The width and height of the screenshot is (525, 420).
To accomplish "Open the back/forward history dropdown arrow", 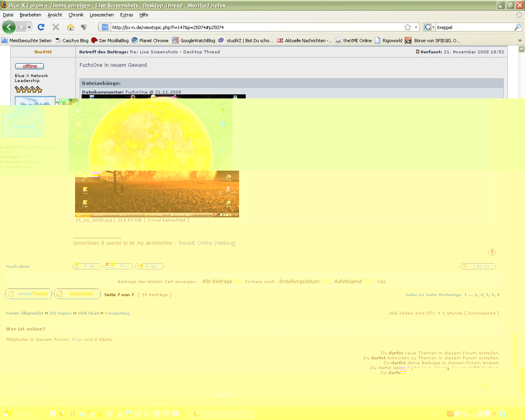I will tap(29, 27).
